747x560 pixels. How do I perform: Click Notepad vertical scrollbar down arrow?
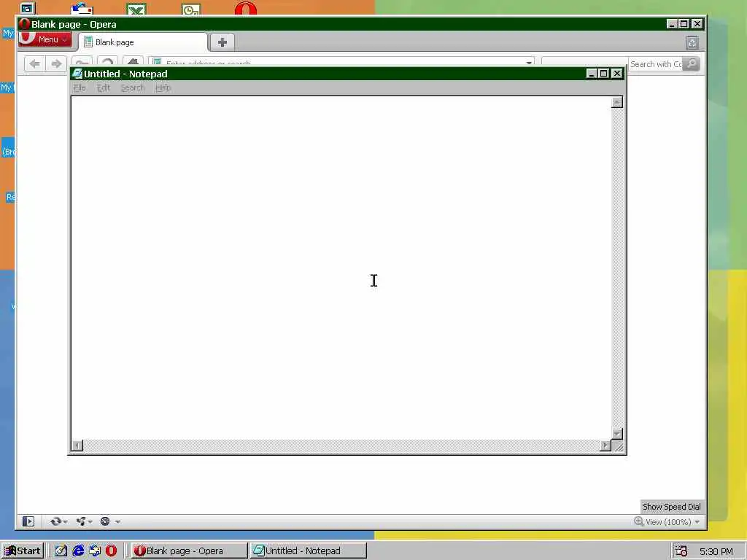tap(617, 434)
